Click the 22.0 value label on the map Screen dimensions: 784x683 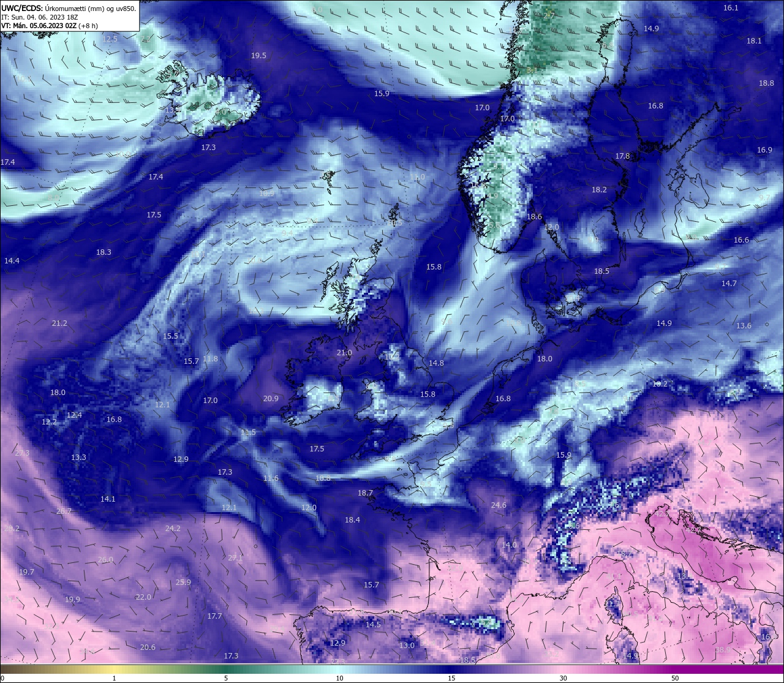tap(143, 597)
